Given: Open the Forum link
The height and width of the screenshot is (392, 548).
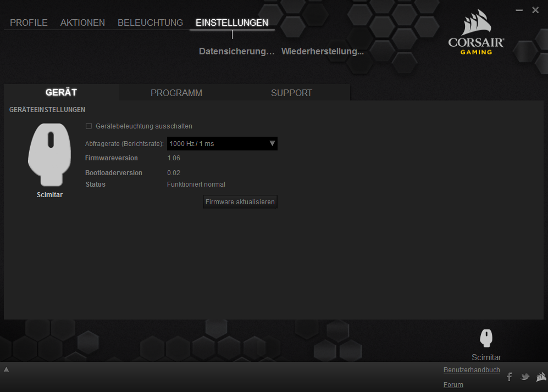Looking at the screenshot, I should [453, 385].
